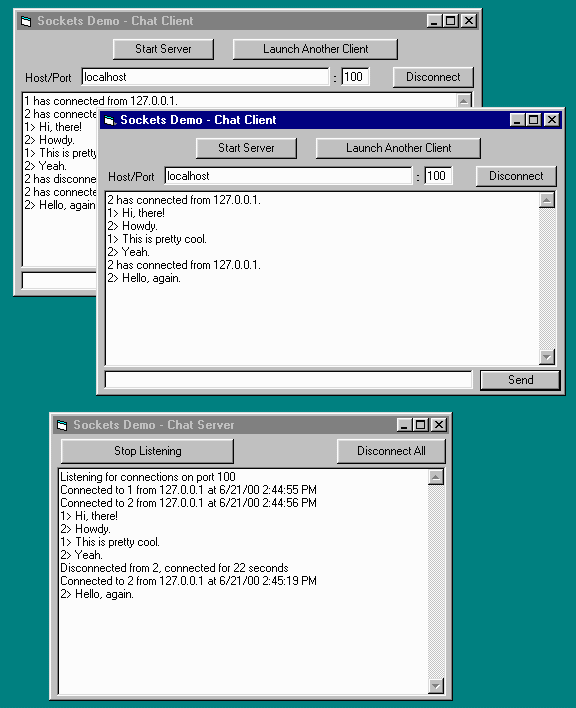The image size is (576, 708).
Task: Click Start Server in background client window
Action: tap(163, 49)
